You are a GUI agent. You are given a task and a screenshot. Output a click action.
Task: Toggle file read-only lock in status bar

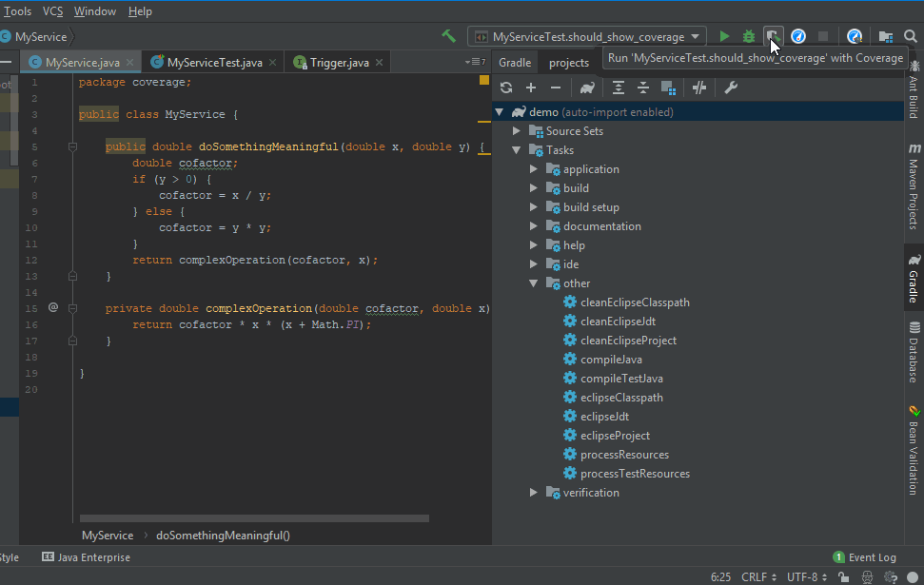pos(843,576)
